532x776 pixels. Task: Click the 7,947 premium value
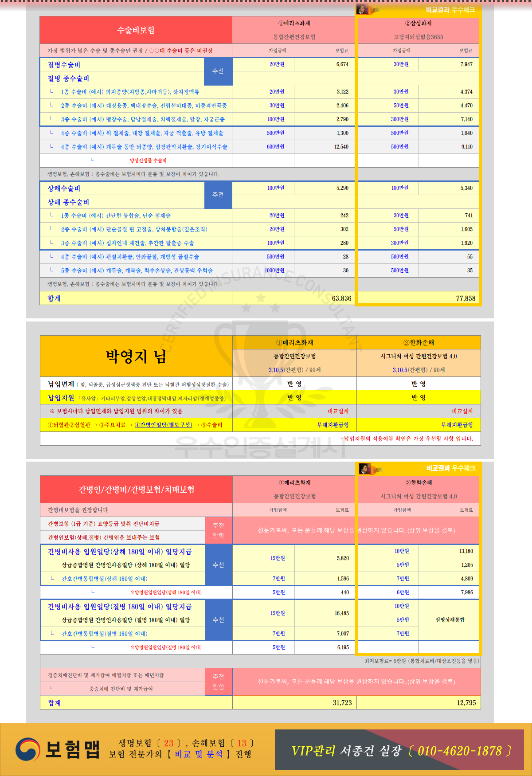pos(466,64)
